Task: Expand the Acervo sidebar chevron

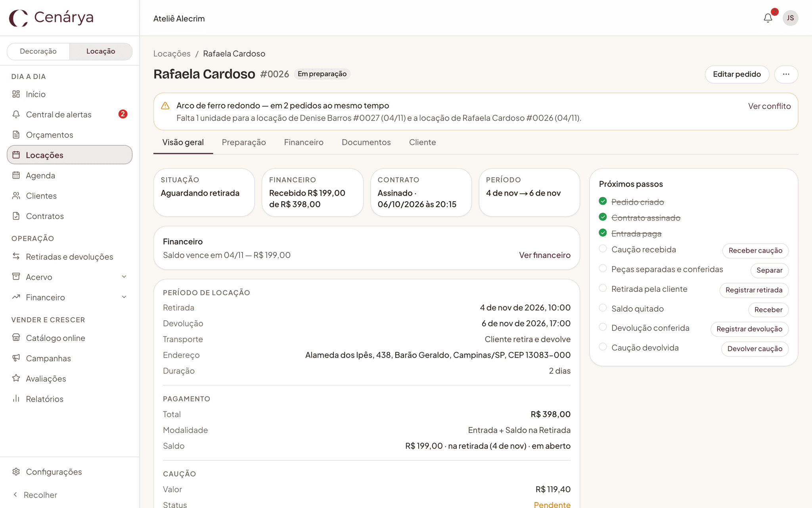Action: point(124,277)
